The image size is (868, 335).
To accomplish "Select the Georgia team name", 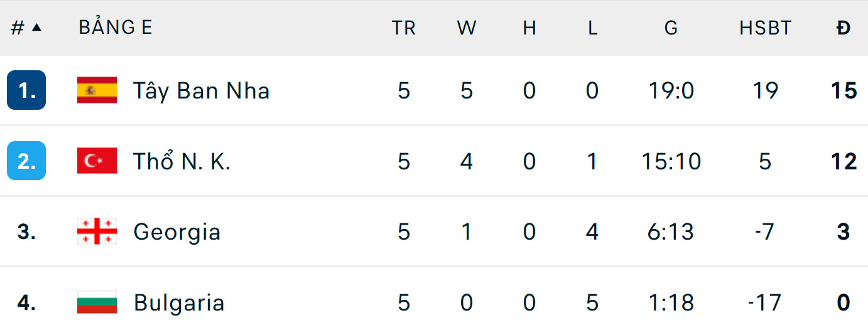I will click(176, 232).
